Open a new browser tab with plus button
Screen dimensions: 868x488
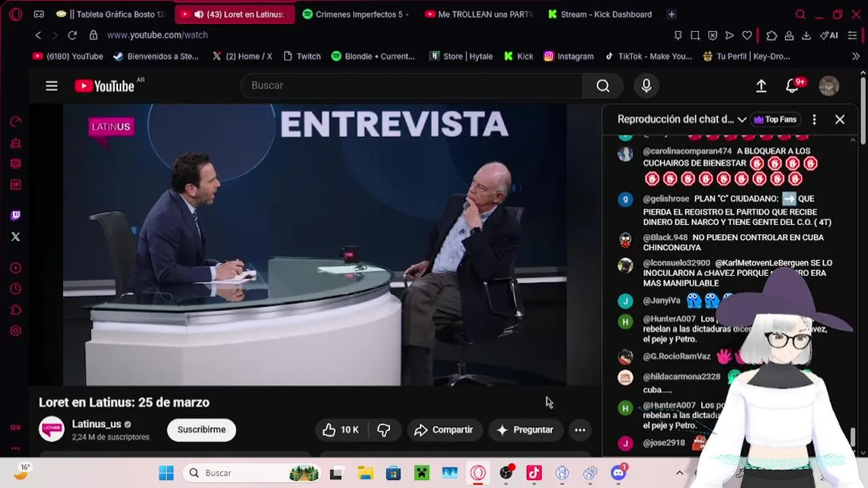coord(671,14)
